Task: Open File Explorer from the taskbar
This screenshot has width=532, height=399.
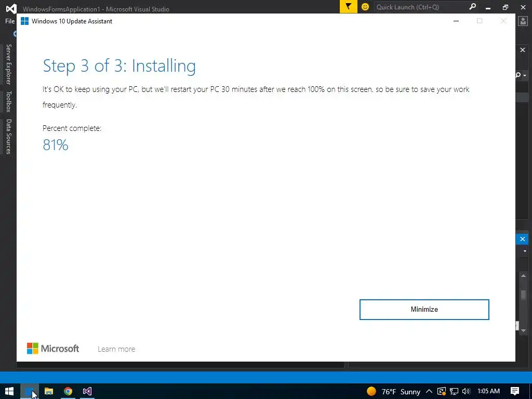Action: pyautogui.click(x=49, y=391)
